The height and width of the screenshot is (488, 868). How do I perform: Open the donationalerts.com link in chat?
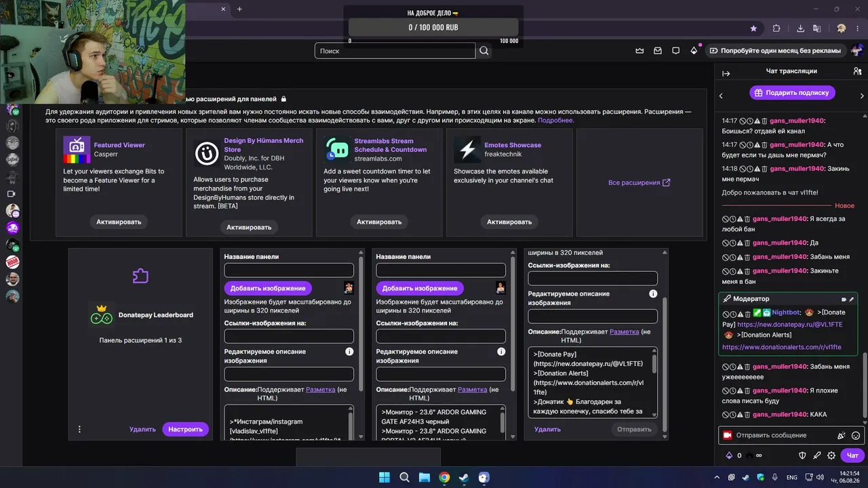pyautogui.click(x=782, y=347)
